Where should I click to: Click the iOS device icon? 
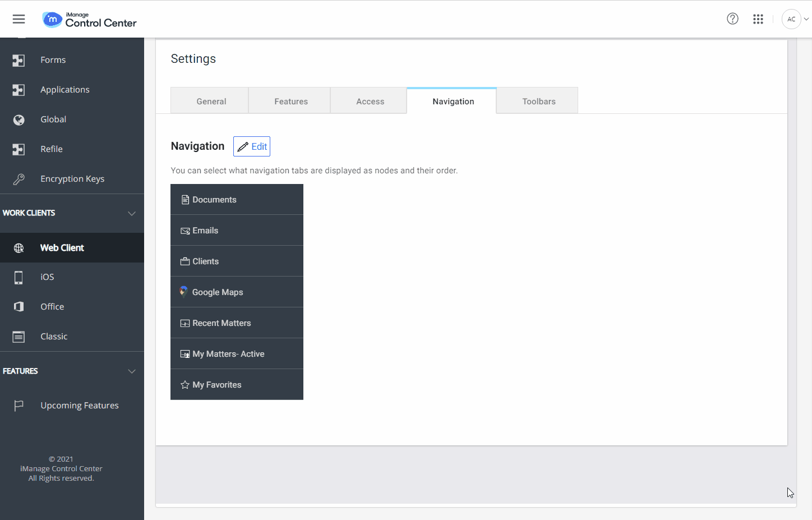(19, 277)
